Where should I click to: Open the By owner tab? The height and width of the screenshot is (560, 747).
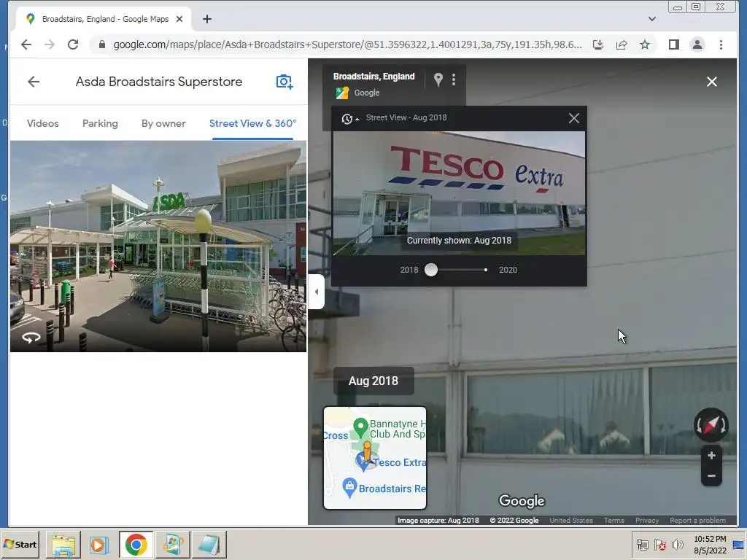pyautogui.click(x=163, y=123)
